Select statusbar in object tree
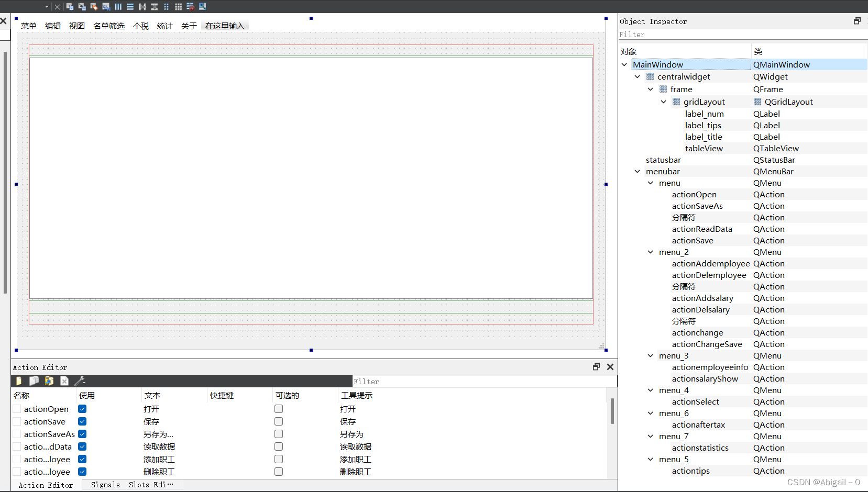Viewport: 868px width, 492px height. pyautogui.click(x=663, y=160)
